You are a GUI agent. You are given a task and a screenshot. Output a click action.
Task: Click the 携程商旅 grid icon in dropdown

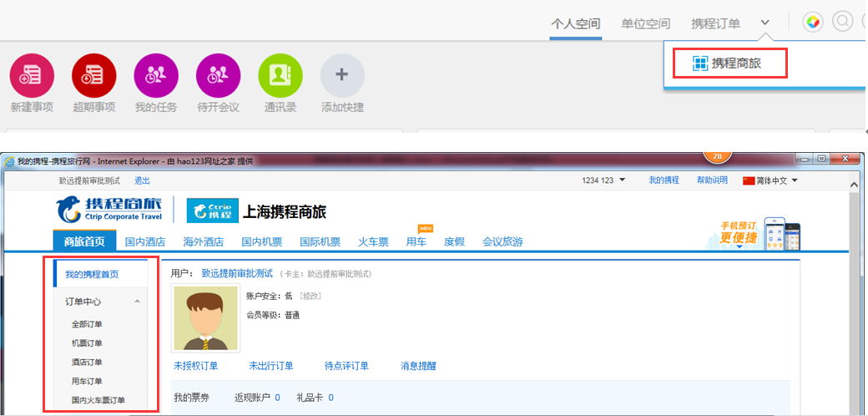700,63
